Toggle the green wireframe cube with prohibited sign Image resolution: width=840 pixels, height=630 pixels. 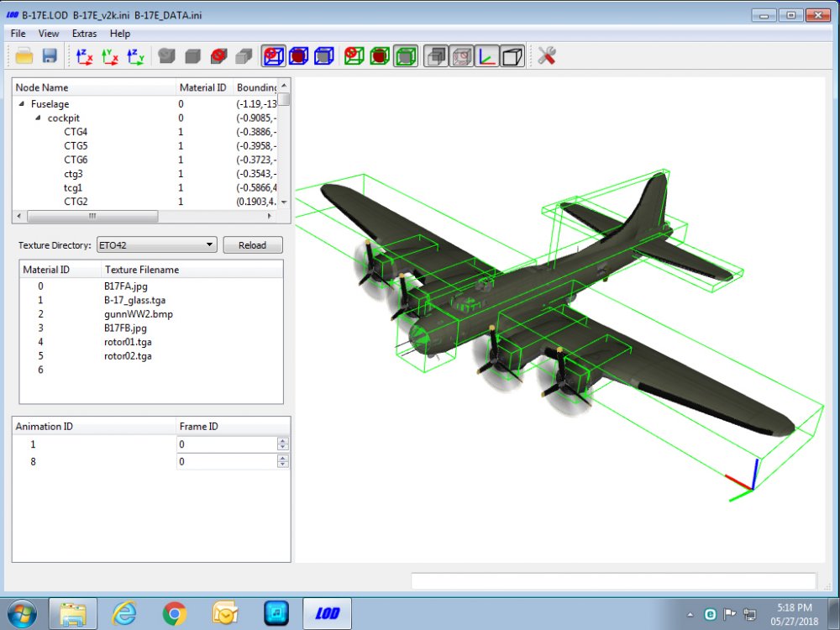tap(354, 56)
